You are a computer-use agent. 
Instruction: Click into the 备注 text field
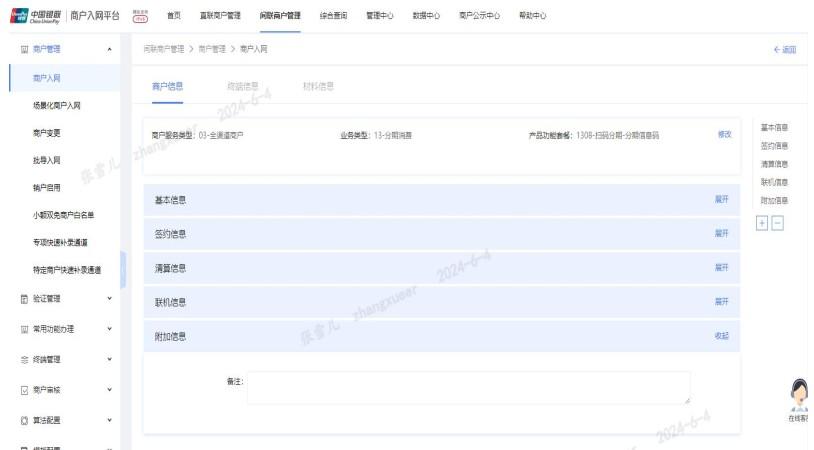pyautogui.click(x=468, y=388)
